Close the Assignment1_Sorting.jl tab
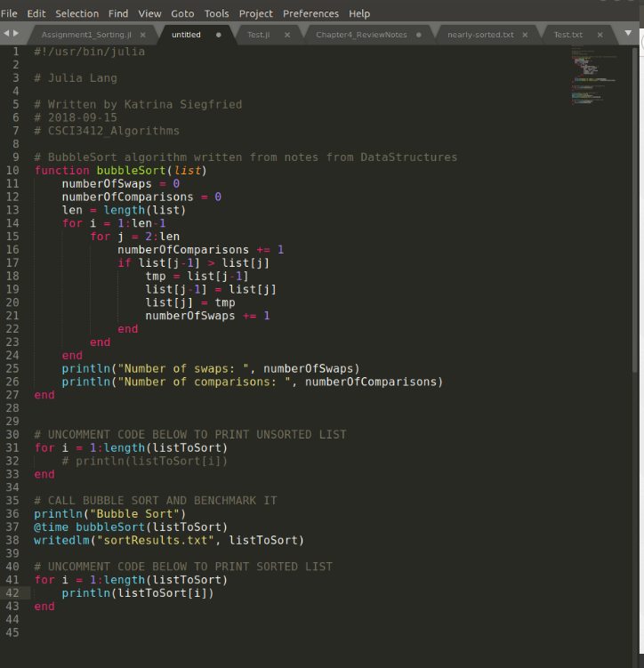 143,35
